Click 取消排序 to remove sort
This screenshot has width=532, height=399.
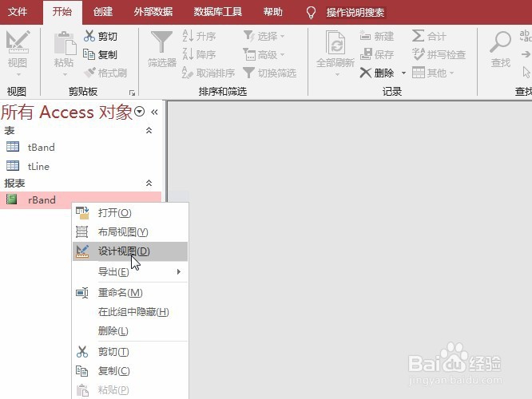[208, 73]
